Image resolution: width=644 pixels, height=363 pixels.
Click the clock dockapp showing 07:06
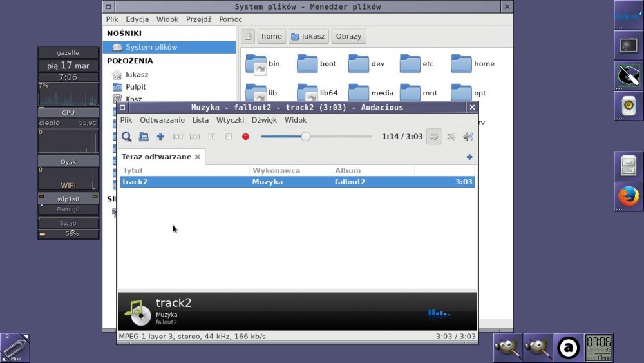pyautogui.click(x=598, y=348)
